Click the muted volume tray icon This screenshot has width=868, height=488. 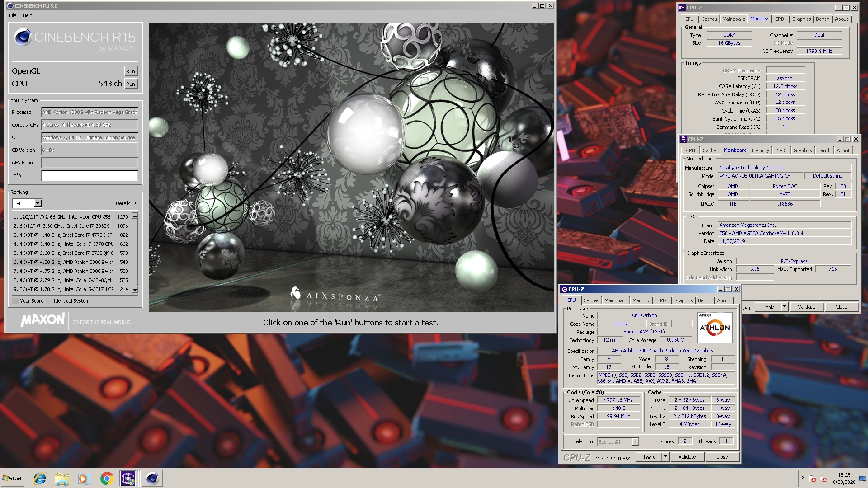point(823,479)
